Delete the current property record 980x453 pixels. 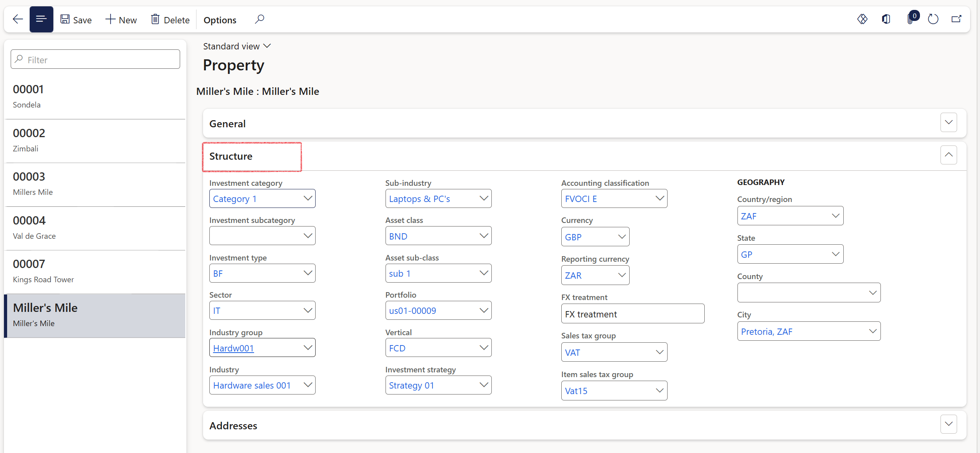[x=170, y=20]
